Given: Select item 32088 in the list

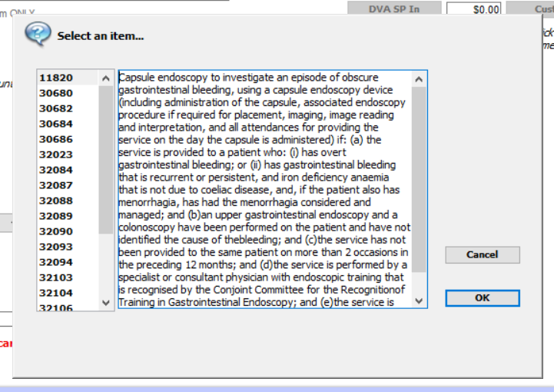Looking at the screenshot, I should coord(67,201).
